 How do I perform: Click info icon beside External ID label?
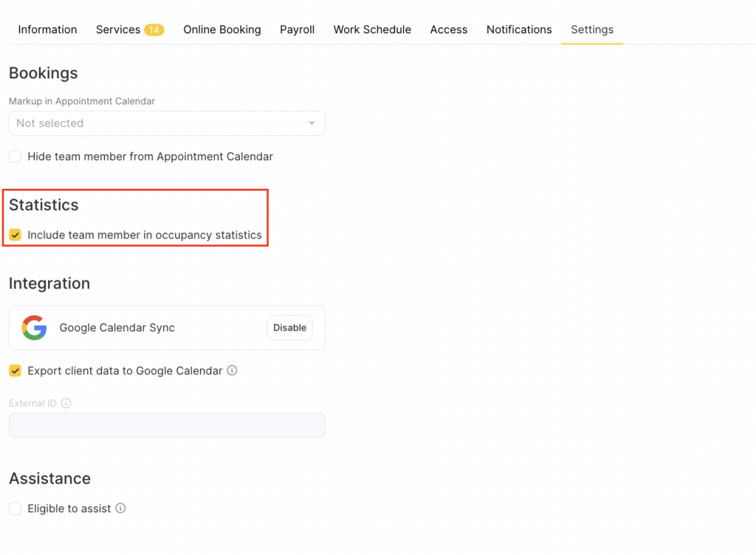point(66,403)
